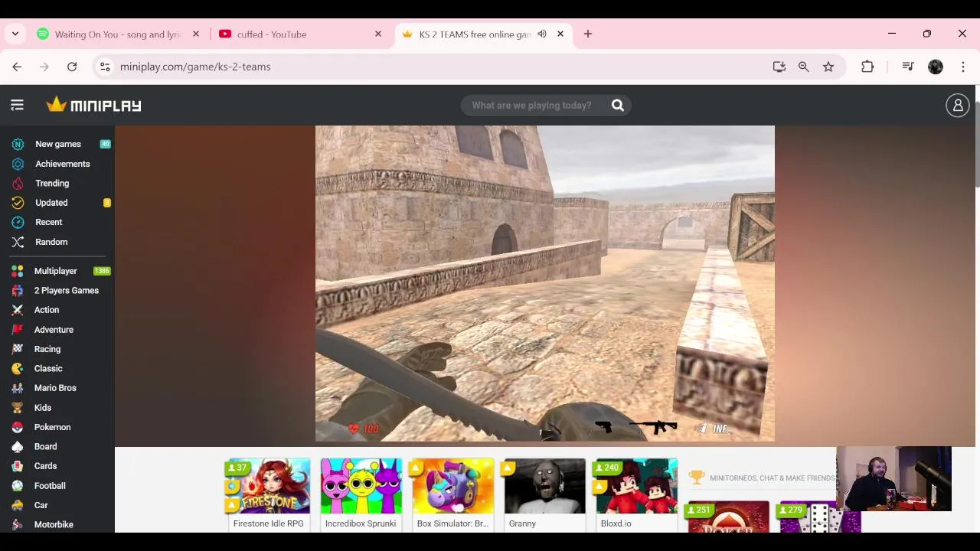Click the browser zoom magnifier icon

pyautogui.click(x=804, y=67)
